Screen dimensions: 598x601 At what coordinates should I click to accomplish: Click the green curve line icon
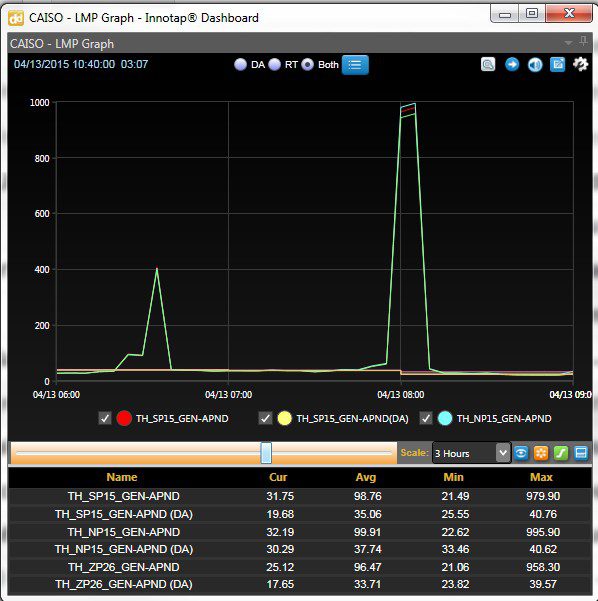(561, 453)
